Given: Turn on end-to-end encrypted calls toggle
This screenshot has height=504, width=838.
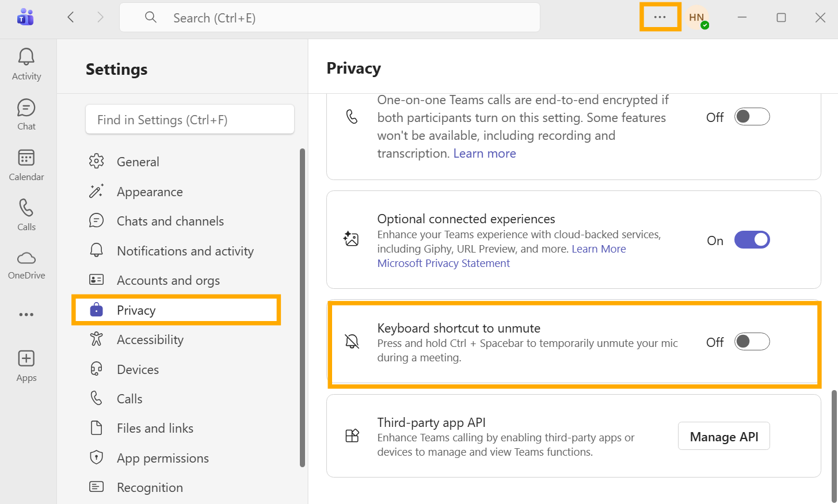Looking at the screenshot, I should [x=752, y=117].
